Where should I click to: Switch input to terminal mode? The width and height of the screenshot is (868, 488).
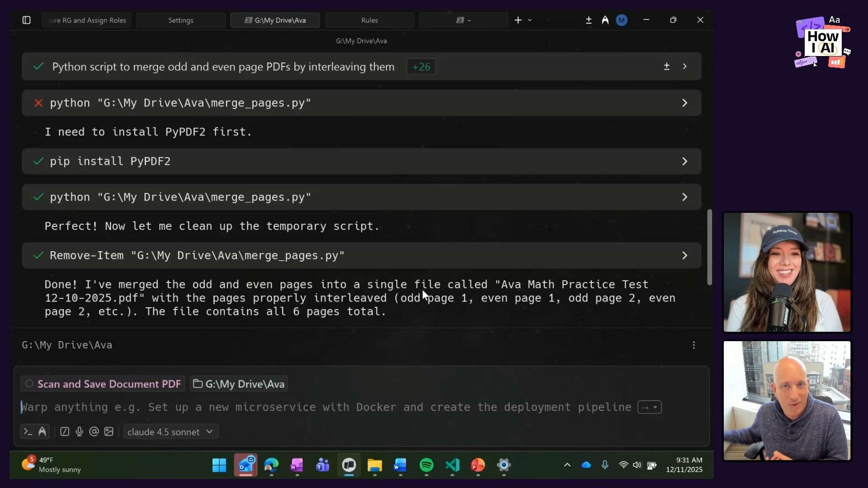(x=28, y=432)
